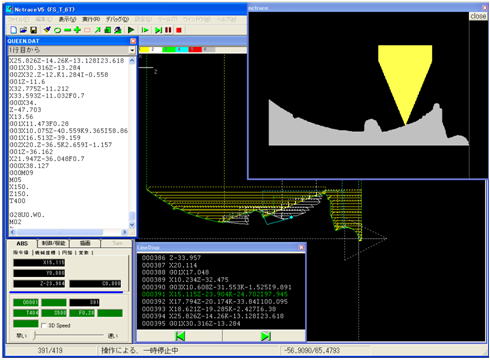Click the Save floppy disk icon

click(33, 30)
